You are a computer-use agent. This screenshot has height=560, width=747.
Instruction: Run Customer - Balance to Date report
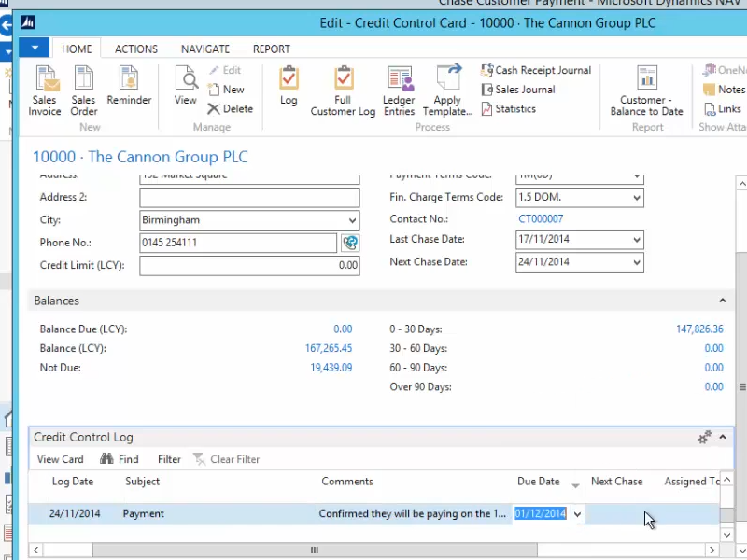(x=647, y=91)
